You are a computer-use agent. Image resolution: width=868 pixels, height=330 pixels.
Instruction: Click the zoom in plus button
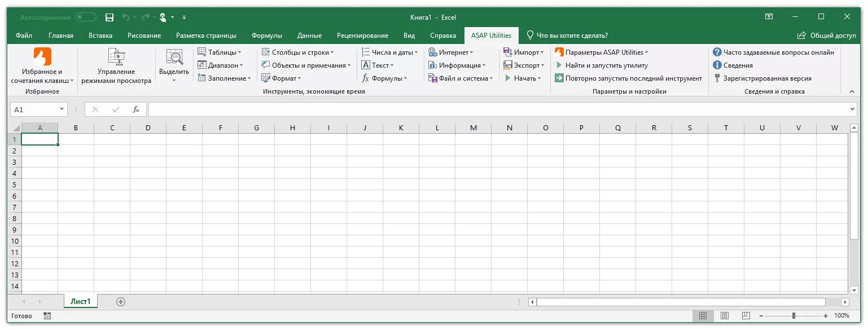pyautogui.click(x=826, y=316)
